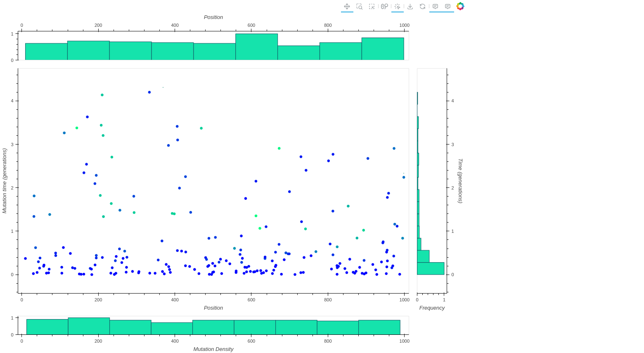
Task: Click the 'Frequency' axis label
Action: click(432, 308)
